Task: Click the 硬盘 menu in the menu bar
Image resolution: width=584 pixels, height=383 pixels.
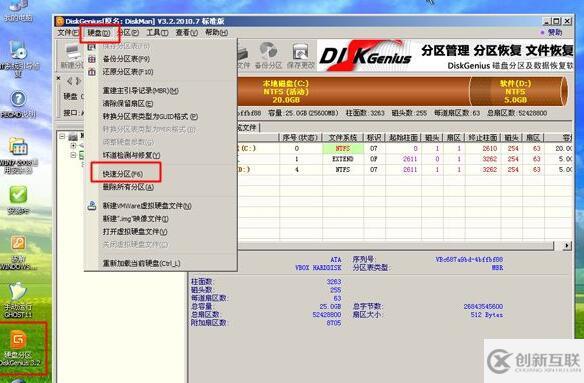Action: [98, 33]
